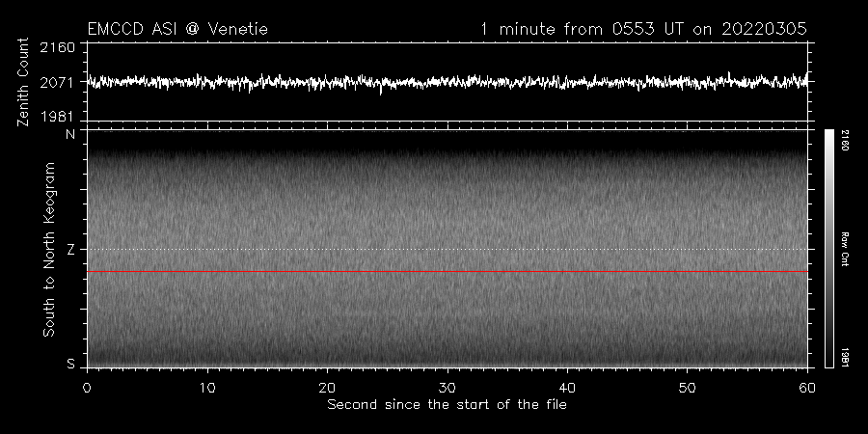Click the Z zenith label on keogram axis
Image resolution: width=868 pixels, height=434 pixels.
(70, 250)
